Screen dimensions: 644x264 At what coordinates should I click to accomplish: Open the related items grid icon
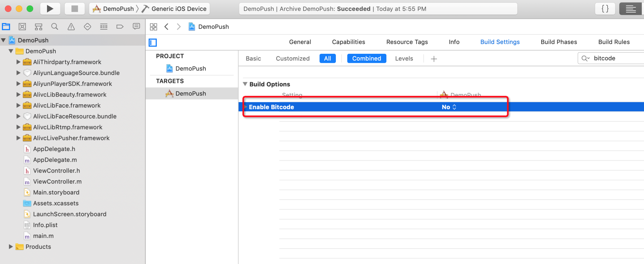pos(154,27)
